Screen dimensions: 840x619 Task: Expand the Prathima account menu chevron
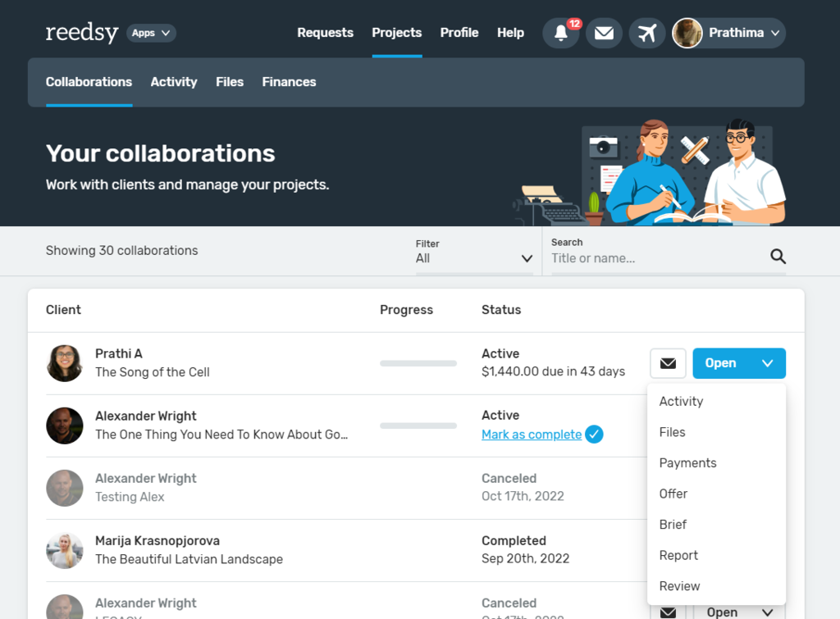(x=774, y=33)
